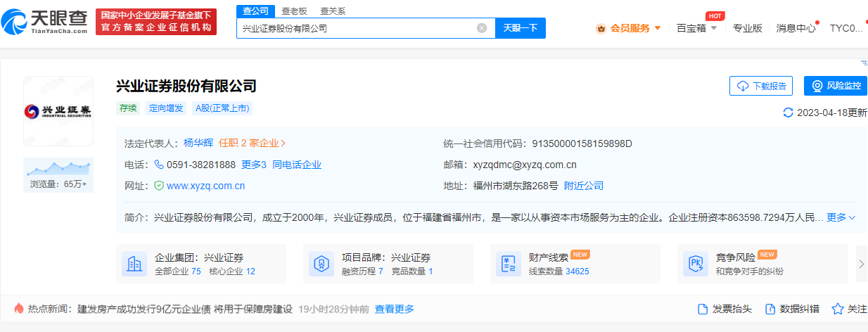
Task: Click the 项目品牌 hexagon icon
Action: 321,264
